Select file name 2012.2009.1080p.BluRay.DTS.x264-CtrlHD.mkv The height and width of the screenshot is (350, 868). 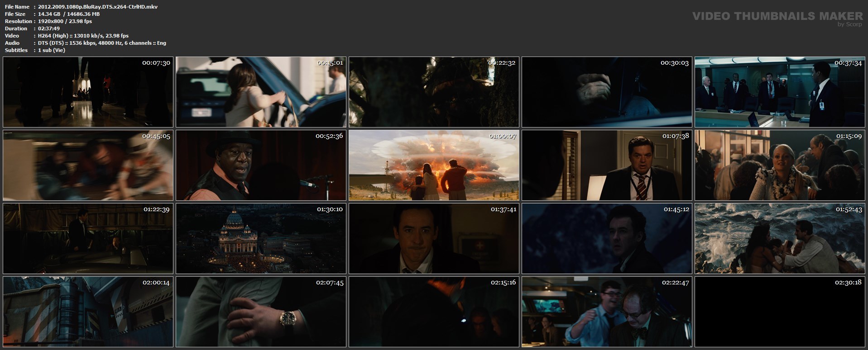[98, 7]
